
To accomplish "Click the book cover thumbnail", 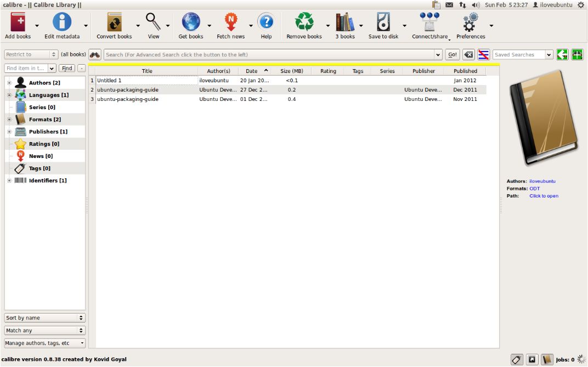I will coord(544,118).
